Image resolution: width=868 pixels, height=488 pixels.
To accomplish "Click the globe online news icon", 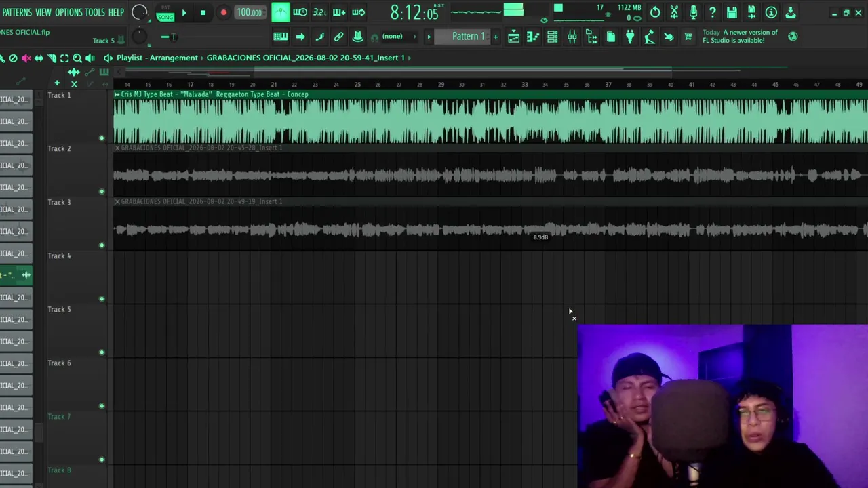I will point(793,36).
